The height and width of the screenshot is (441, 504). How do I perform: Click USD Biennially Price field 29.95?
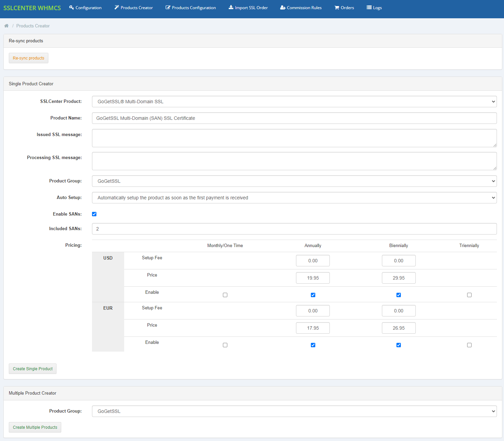tap(398, 278)
